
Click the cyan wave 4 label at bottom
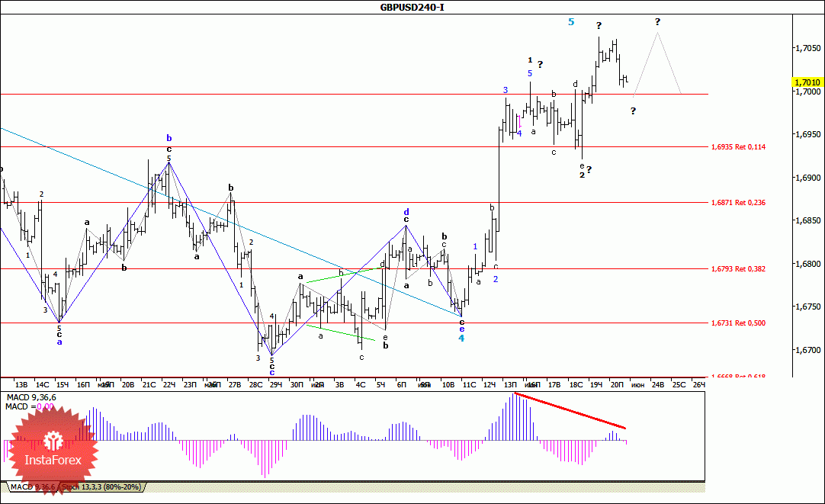(x=461, y=339)
